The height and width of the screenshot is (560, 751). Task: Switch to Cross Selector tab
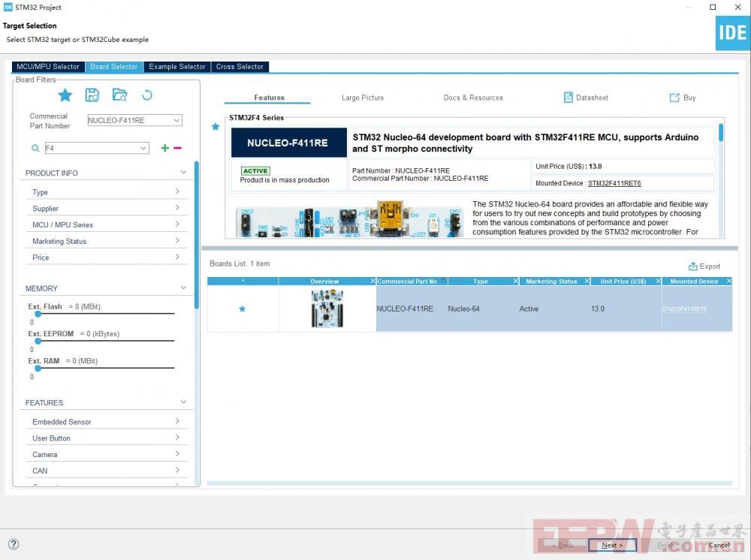[240, 67]
